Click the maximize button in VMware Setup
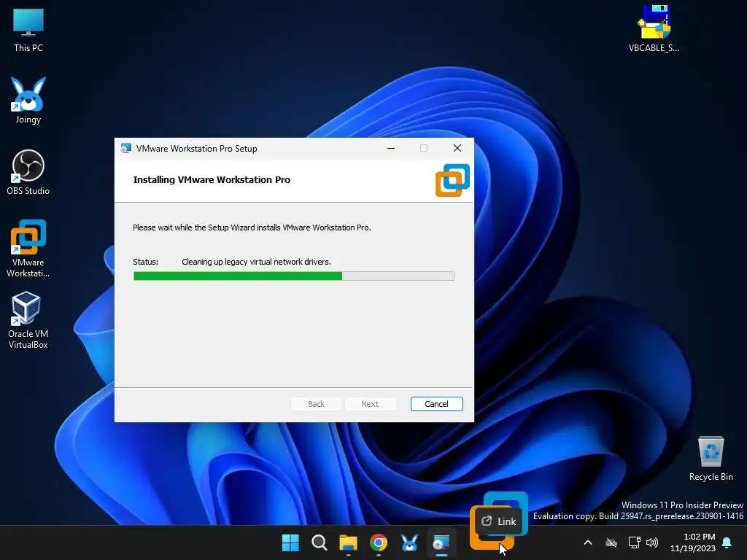This screenshot has height=560, width=747. coord(424,149)
